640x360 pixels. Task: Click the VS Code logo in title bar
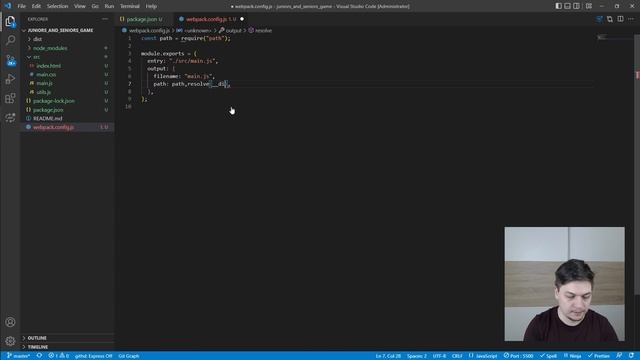tap(7, 6)
